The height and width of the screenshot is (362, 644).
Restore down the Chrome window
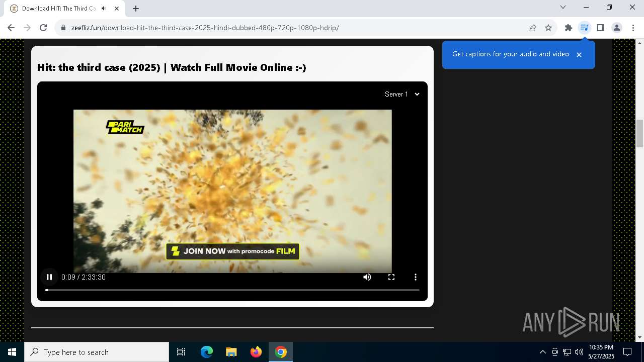[609, 7]
